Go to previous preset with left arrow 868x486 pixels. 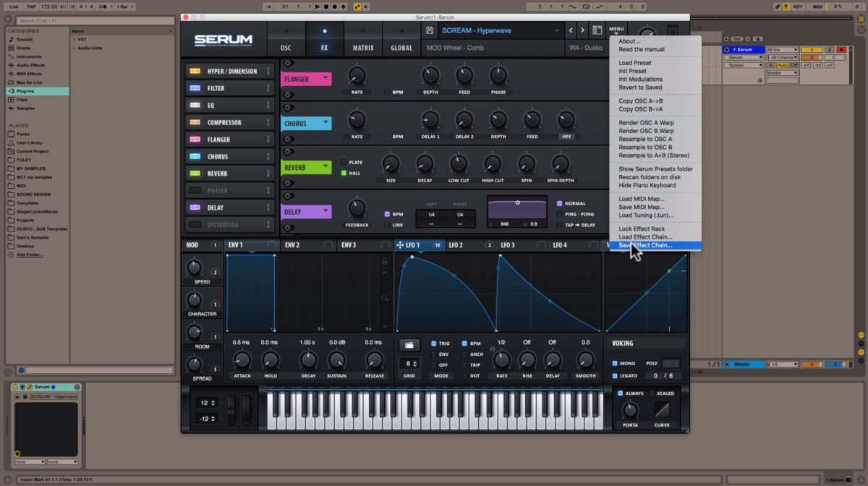coord(571,30)
